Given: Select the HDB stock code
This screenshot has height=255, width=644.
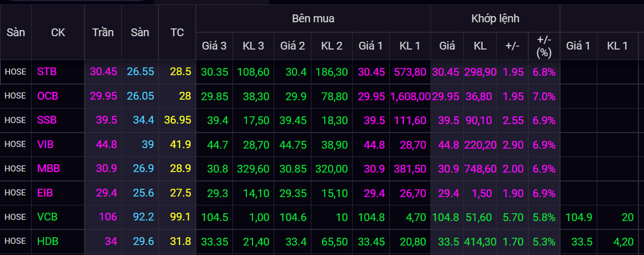Looking at the screenshot, I should [47, 241].
